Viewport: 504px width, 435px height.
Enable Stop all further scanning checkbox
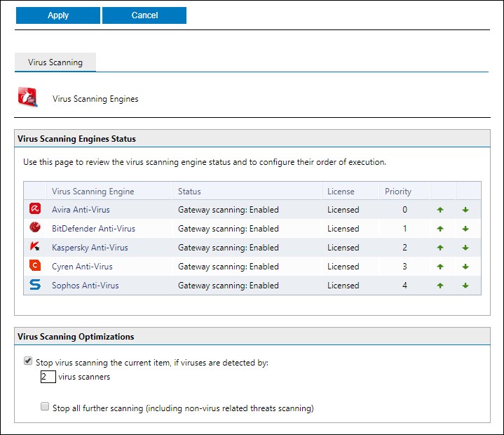click(45, 406)
